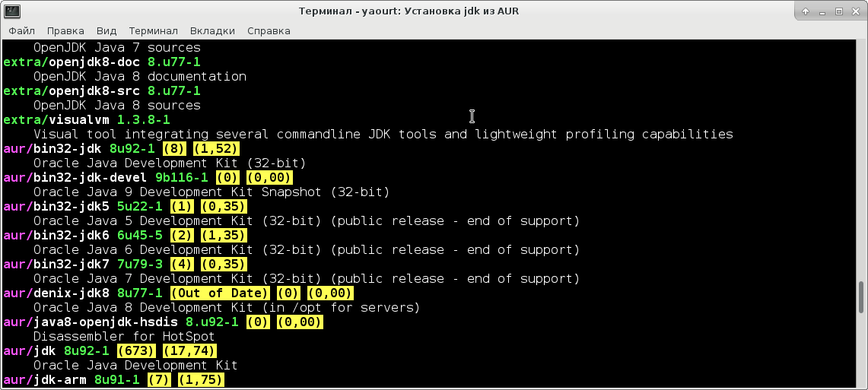Click 'Oracle Java 9 Development Kit Snapshot' line
The image size is (868, 390).
point(211,192)
